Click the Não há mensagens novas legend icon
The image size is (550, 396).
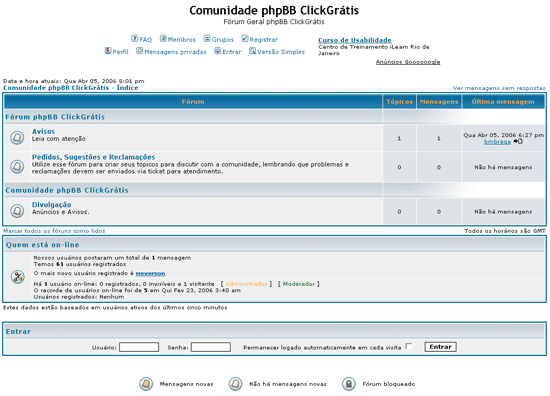[x=235, y=384]
